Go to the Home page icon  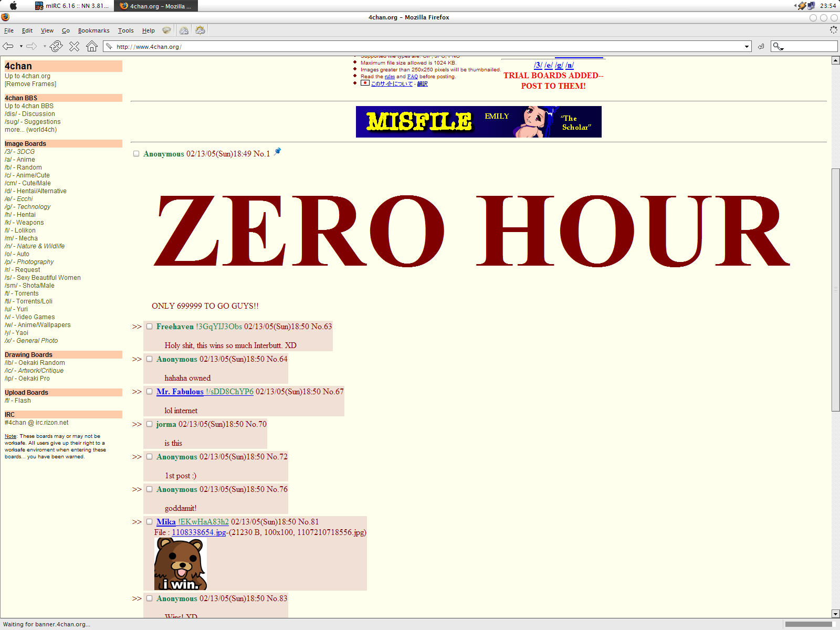click(92, 46)
